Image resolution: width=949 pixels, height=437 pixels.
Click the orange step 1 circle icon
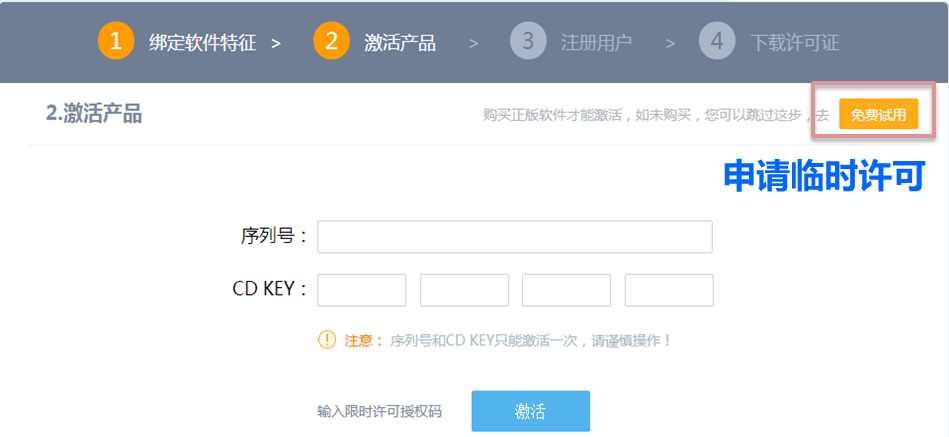[116, 41]
